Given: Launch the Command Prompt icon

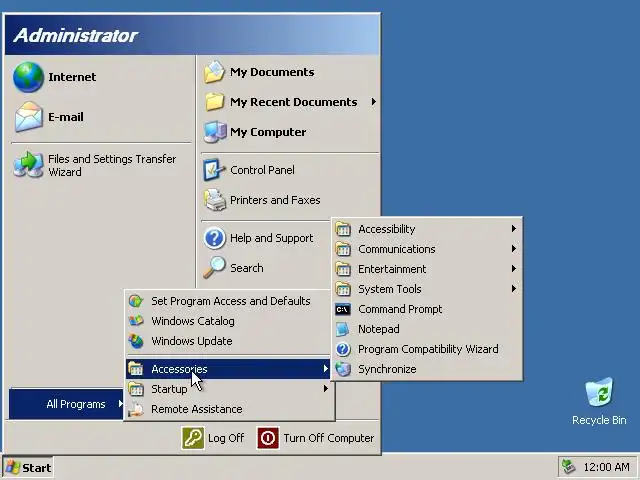Looking at the screenshot, I should click(343, 309).
